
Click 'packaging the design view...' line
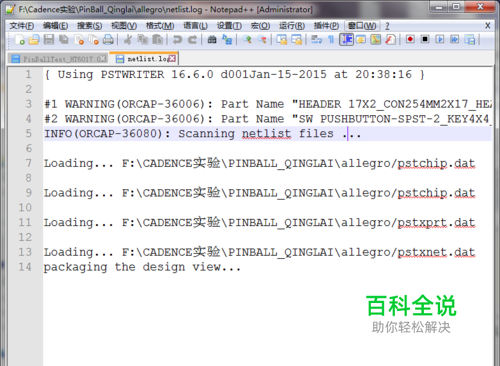tap(142, 267)
